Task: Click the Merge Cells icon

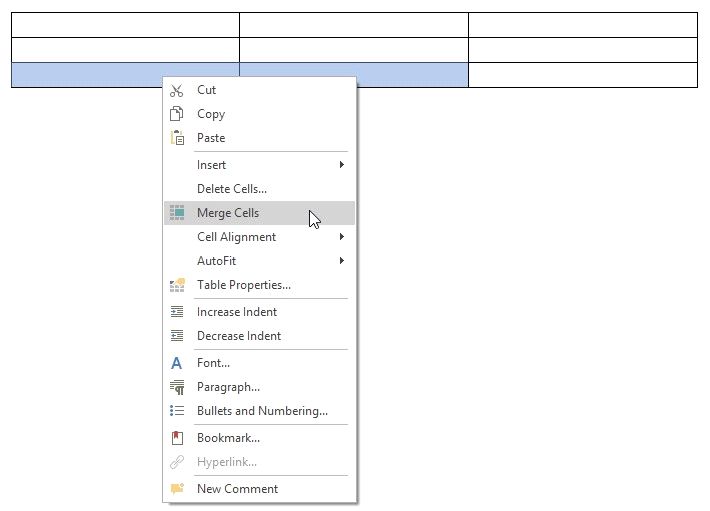Action: coord(177,213)
